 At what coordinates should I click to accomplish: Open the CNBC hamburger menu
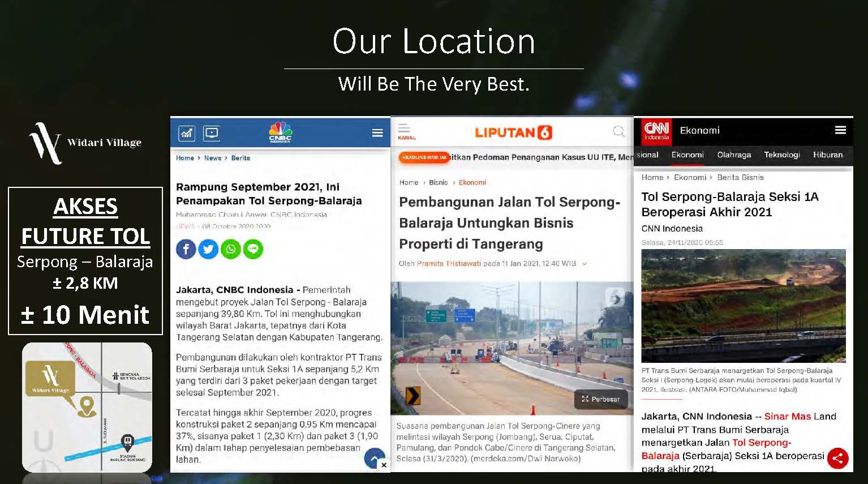coord(377,133)
